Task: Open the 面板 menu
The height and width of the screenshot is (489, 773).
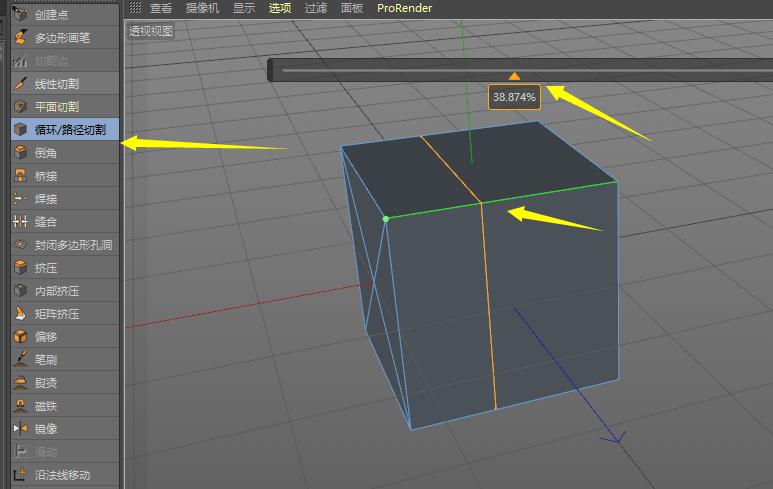Action: tap(352, 8)
